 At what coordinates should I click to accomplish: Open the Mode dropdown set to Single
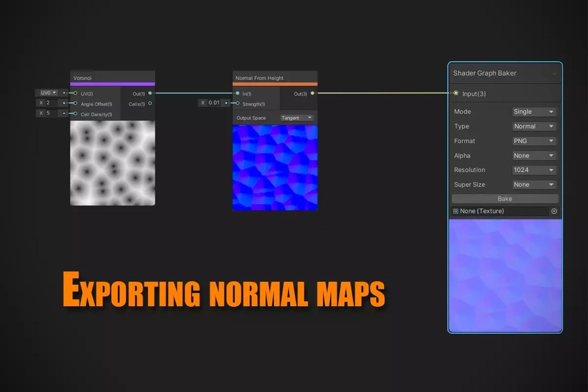point(534,112)
